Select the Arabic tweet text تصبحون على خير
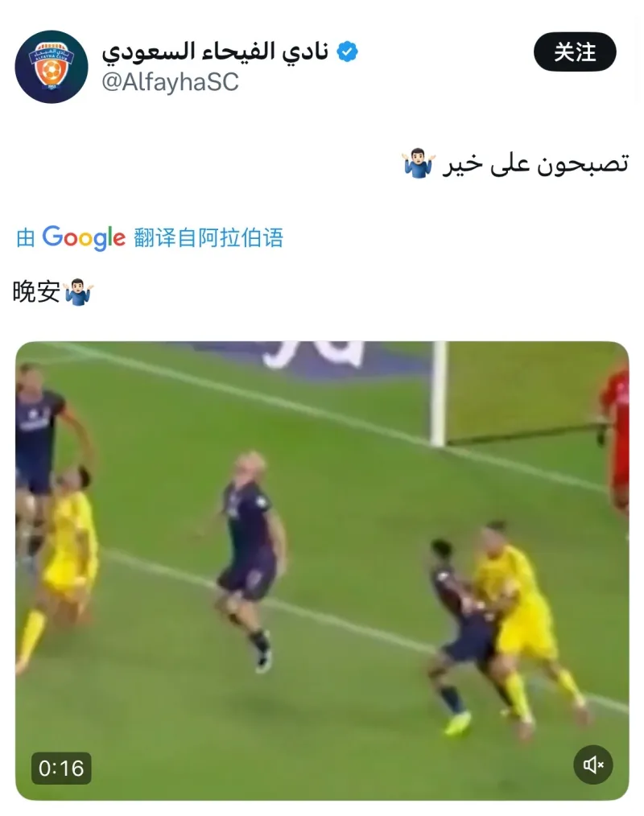 point(535,164)
